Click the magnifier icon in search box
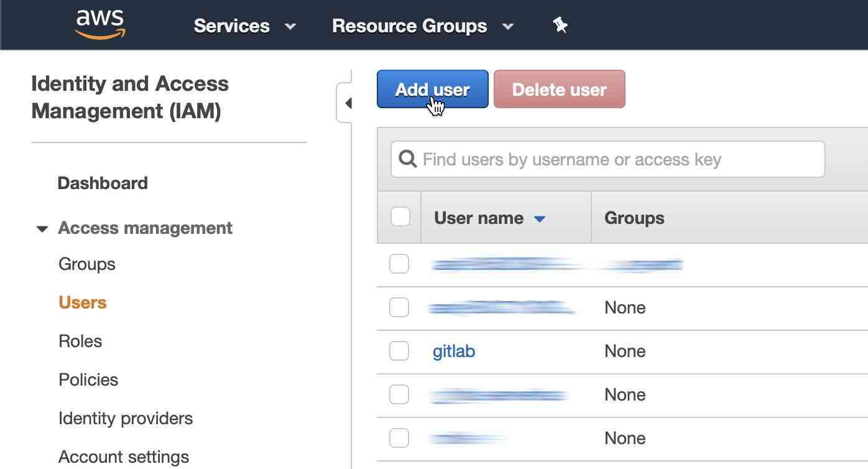 pyautogui.click(x=407, y=159)
